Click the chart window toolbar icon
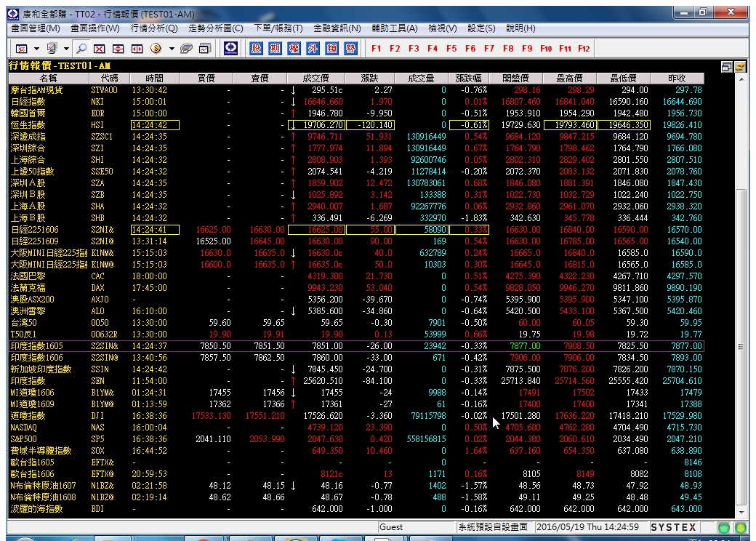The height and width of the screenshot is (541, 756). (x=205, y=49)
